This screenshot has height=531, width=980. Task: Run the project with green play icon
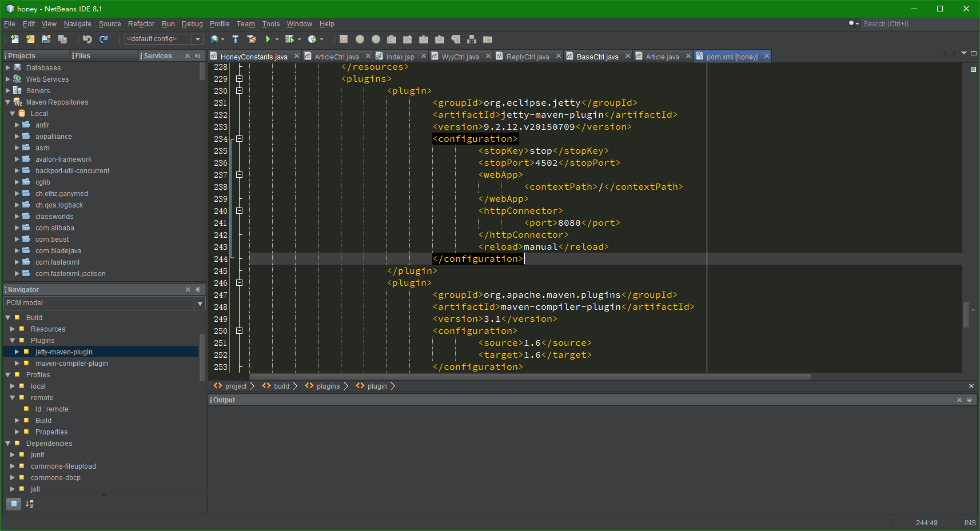coord(268,39)
